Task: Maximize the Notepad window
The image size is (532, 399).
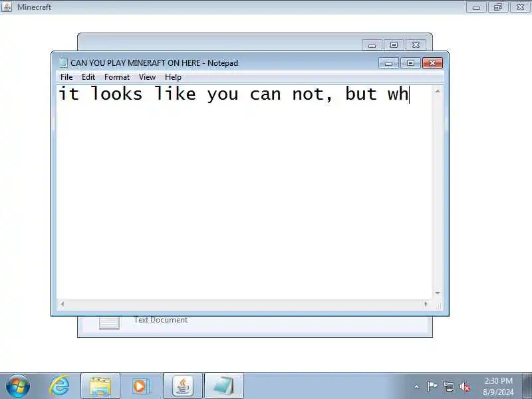Action: click(410, 63)
